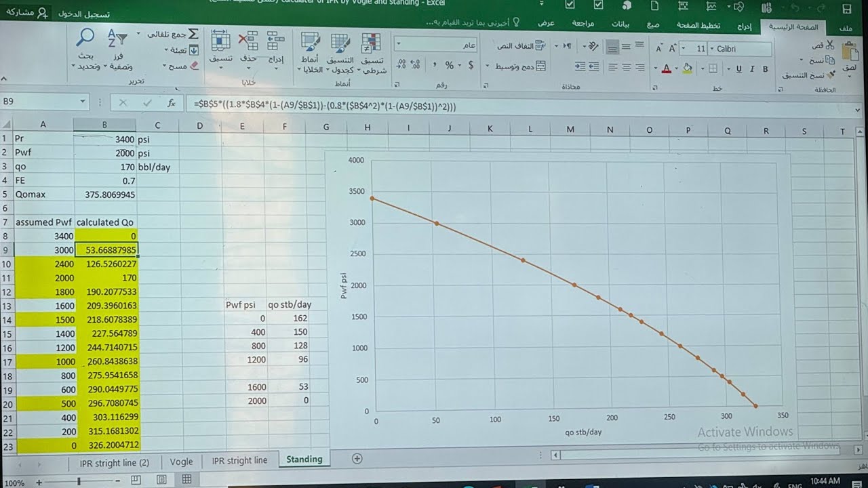Toggle middle vertical alignment
The image size is (868, 488).
(x=627, y=46)
